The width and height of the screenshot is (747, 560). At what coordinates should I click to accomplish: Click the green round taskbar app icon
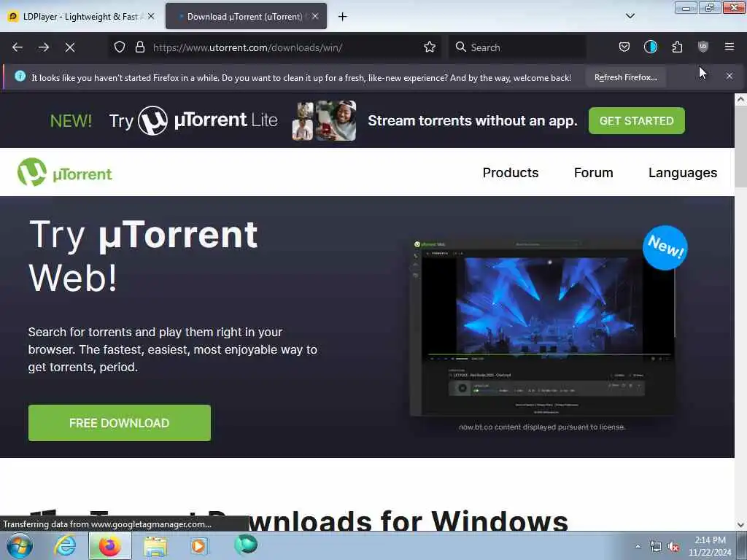(246, 545)
